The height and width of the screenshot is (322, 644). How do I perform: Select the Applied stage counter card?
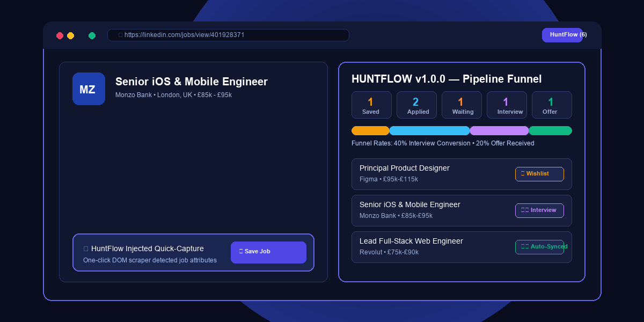click(x=416, y=105)
